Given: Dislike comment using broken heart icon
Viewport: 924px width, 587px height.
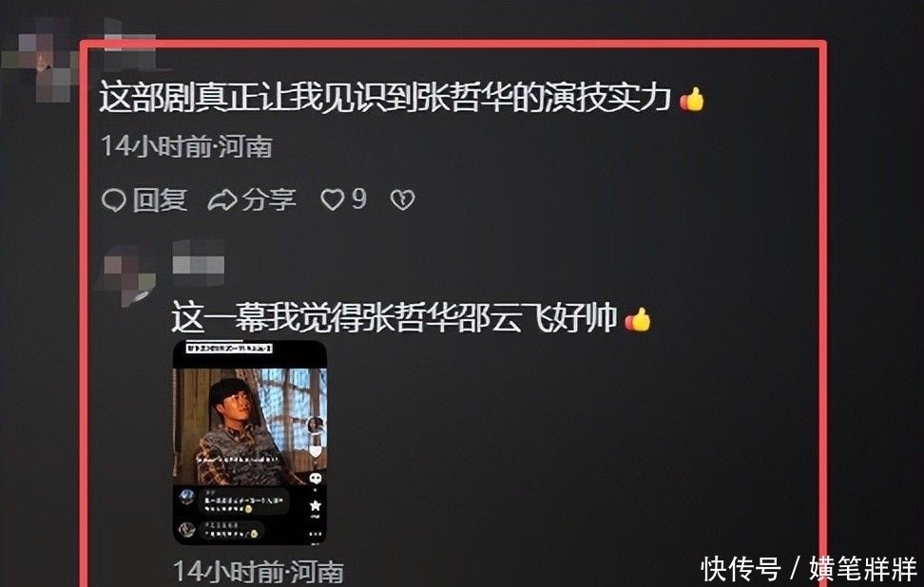Looking at the screenshot, I should pos(403,200).
